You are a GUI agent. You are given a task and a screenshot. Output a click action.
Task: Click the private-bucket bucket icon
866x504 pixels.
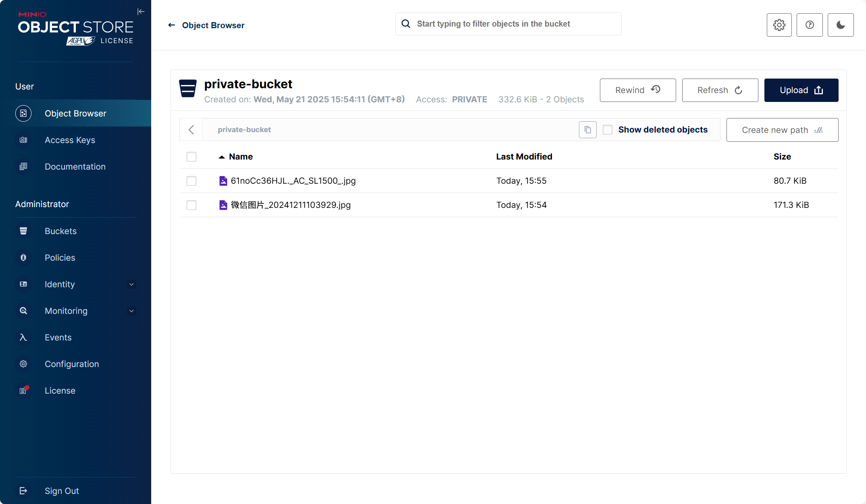point(188,88)
